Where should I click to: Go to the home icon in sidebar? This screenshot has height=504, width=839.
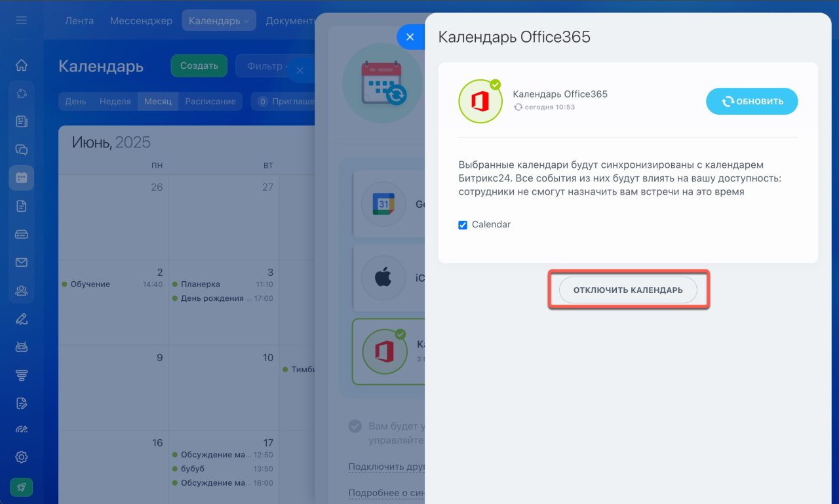click(21, 65)
